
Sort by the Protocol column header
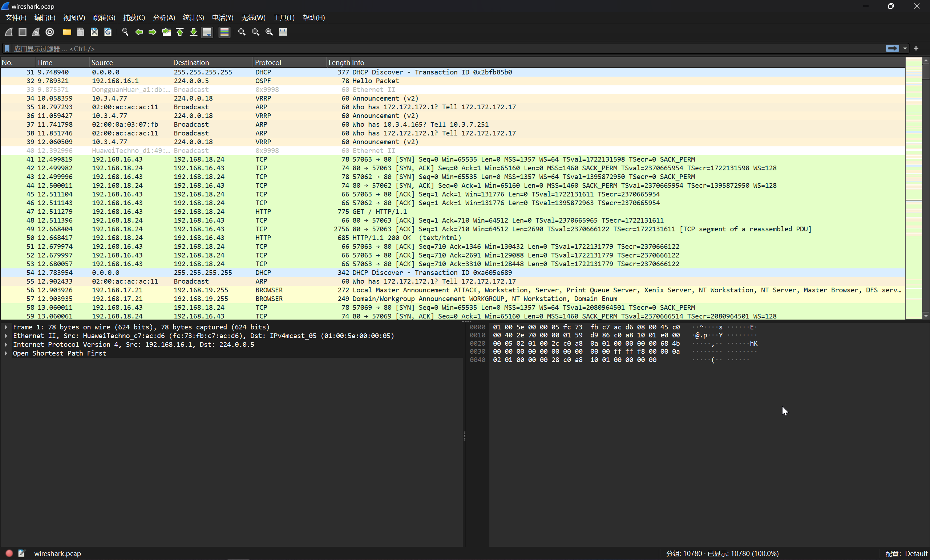click(290, 62)
